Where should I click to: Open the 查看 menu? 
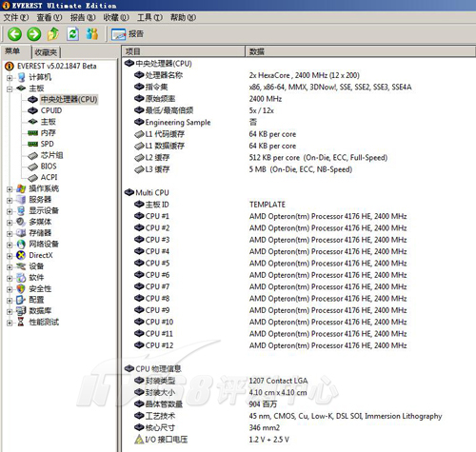pos(50,17)
